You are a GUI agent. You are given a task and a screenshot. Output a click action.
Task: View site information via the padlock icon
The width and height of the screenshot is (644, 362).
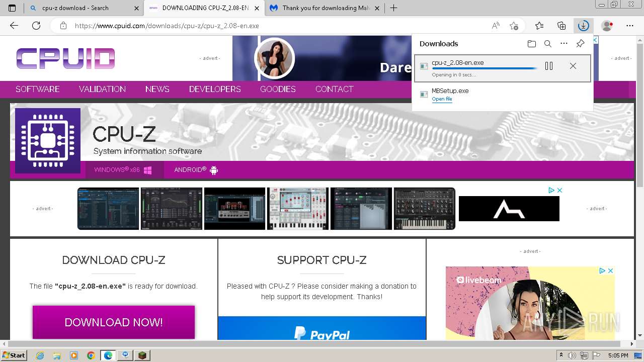click(63, 26)
